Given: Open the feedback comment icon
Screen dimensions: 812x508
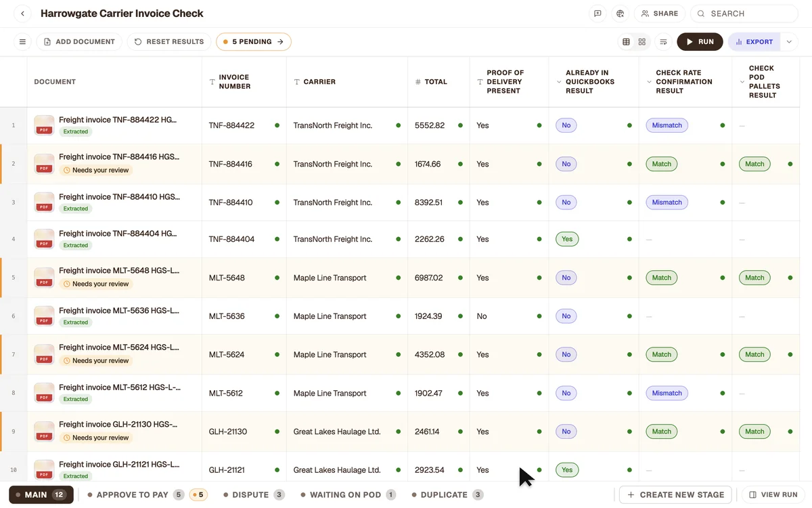Looking at the screenshot, I should 597,14.
